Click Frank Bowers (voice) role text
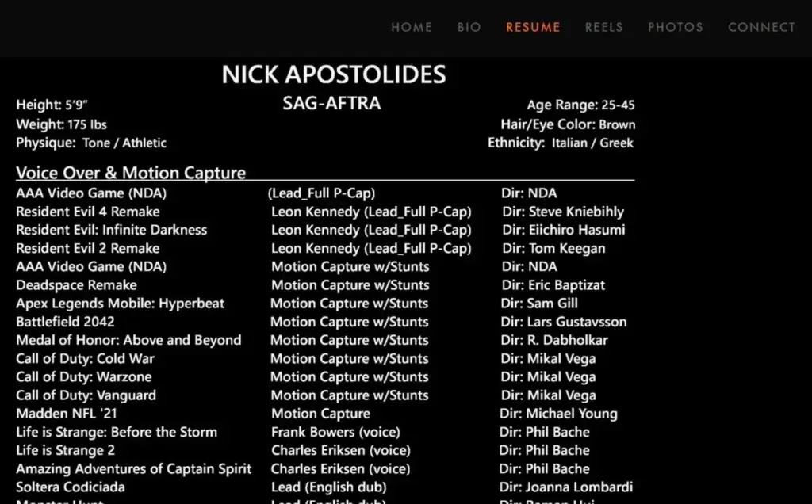This screenshot has height=504, width=812. pyautogui.click(x=335, y=432)
